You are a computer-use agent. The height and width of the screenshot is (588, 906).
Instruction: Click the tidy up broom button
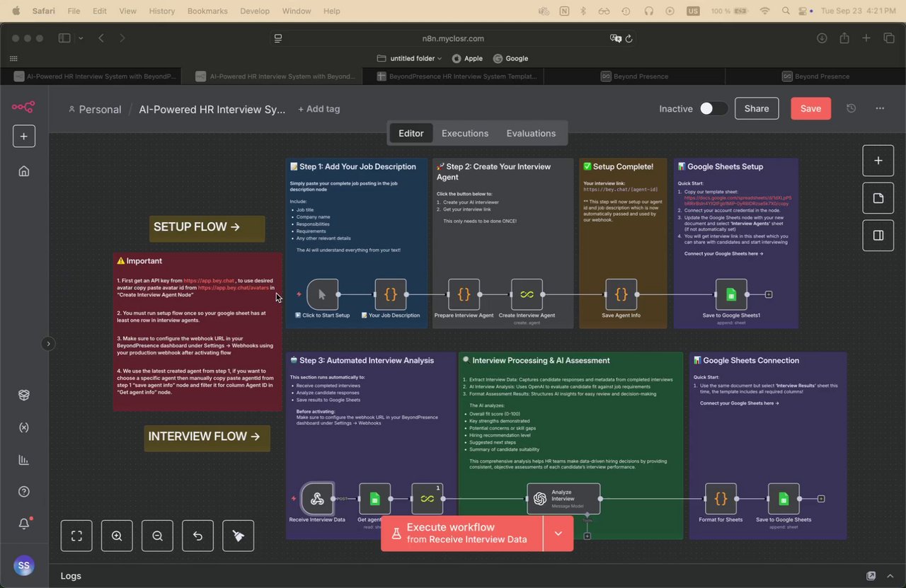click(238, 536)
